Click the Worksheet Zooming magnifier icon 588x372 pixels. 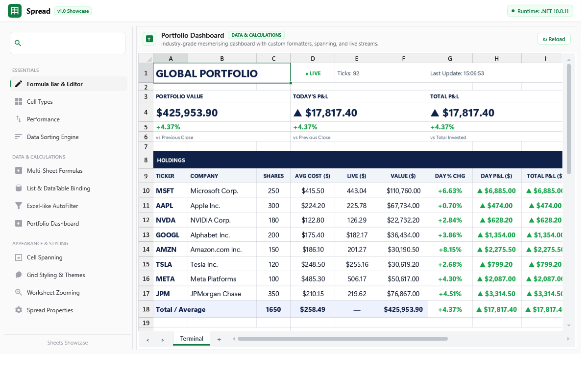pos(19,293)
